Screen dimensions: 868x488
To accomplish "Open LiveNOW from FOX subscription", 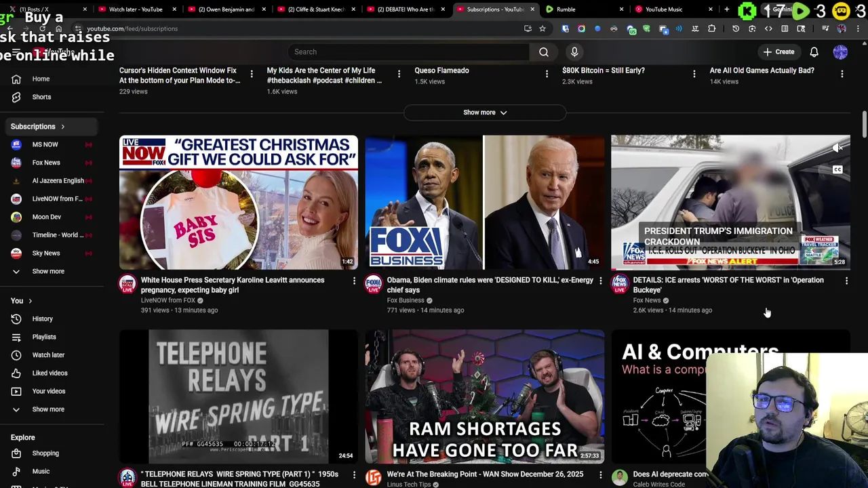I will coord(53,199).
